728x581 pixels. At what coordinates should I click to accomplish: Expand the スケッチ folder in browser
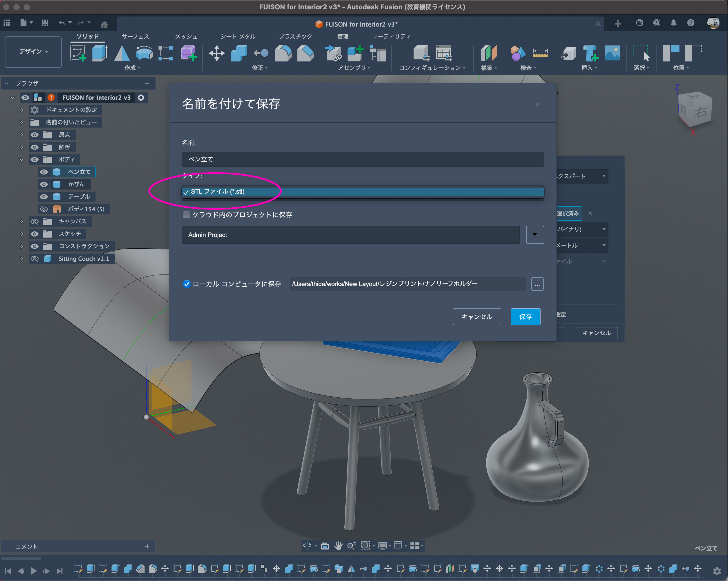point(22,234)
